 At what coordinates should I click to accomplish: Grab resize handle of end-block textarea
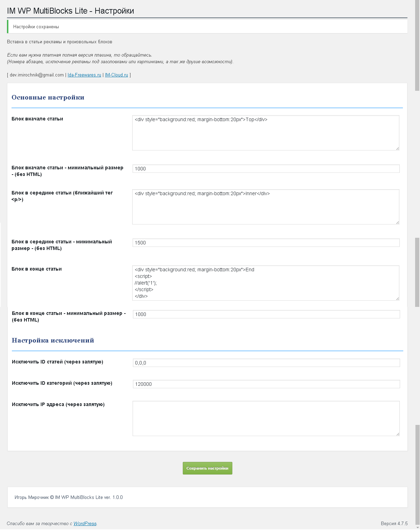click(x=397, y=299)
